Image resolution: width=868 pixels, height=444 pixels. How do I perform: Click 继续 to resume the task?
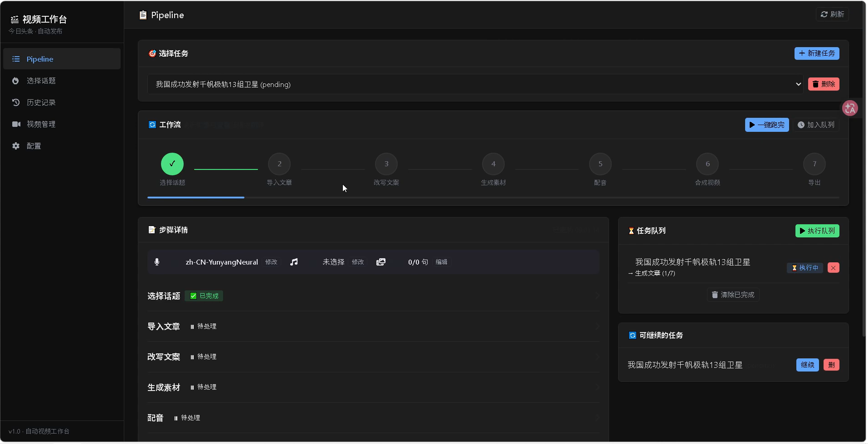[x=807, y=365]
